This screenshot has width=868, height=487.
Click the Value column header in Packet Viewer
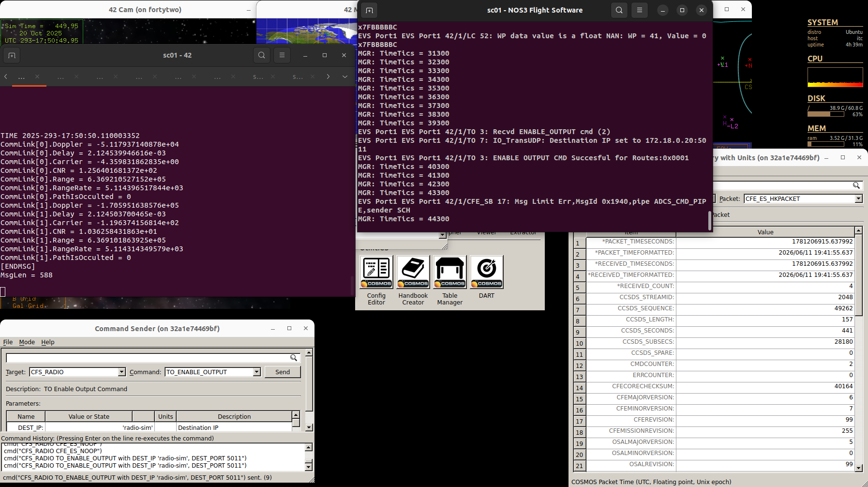(x=765, y=232)
